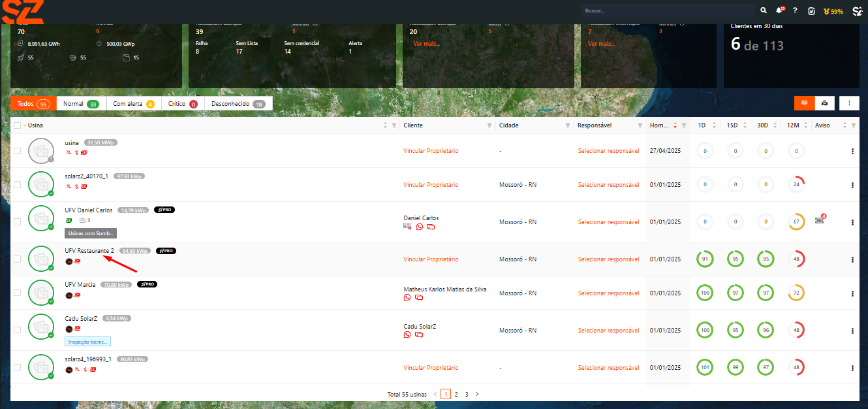The width and height of the screenshot is (868, 409).
Task: Click Vincular Proprietário for UFV Restaurante 2
Action: [x=431, y=259]
